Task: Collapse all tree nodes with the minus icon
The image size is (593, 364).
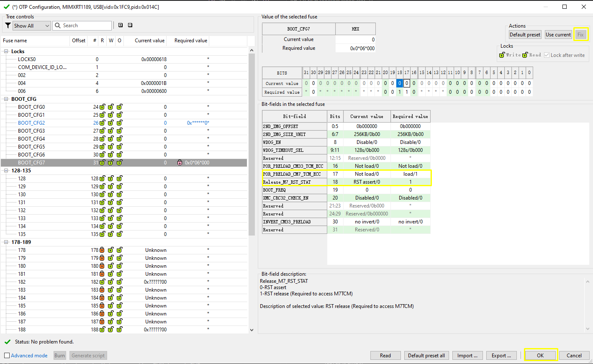Action: click(130, 25)
